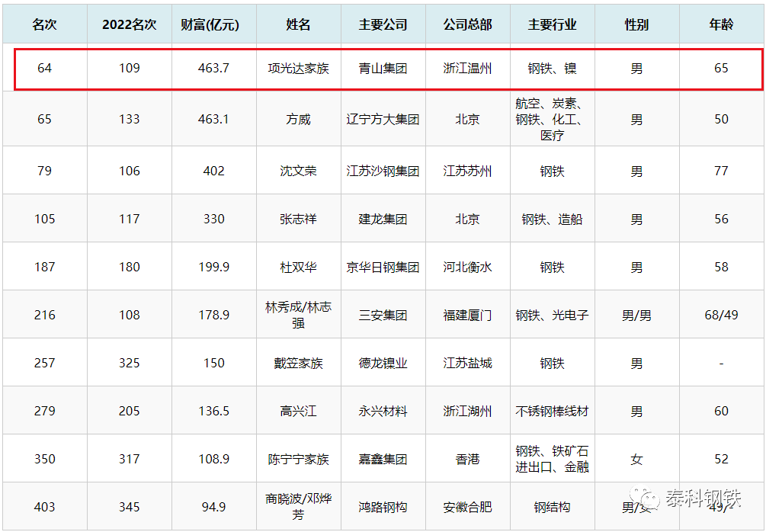Click the 2022 rank value 109
Screen dimensions: 766x532
(x=130, y=69)
